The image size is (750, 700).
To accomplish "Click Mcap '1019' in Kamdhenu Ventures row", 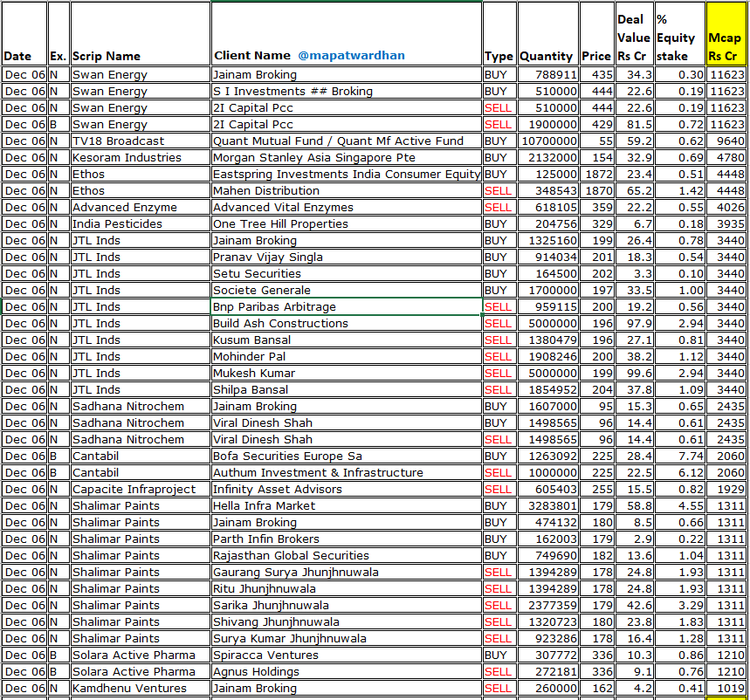I will [726, 688].
